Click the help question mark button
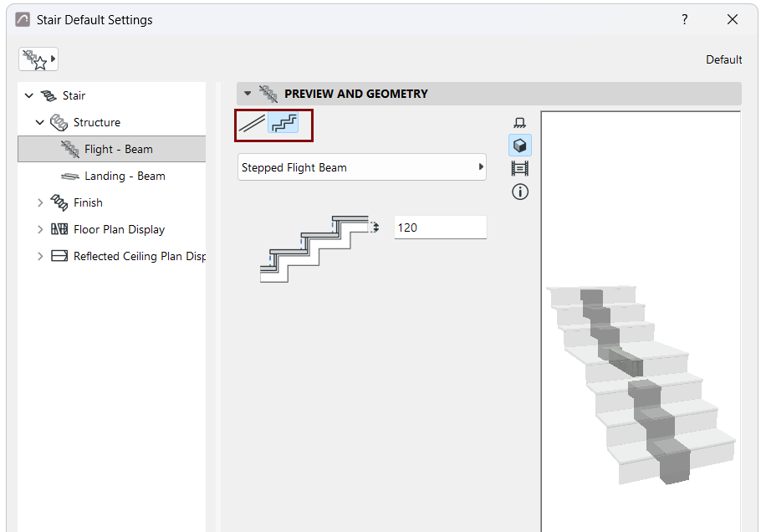Image resolution: width=761 pixels, height=532 pixels. (684, 19)
